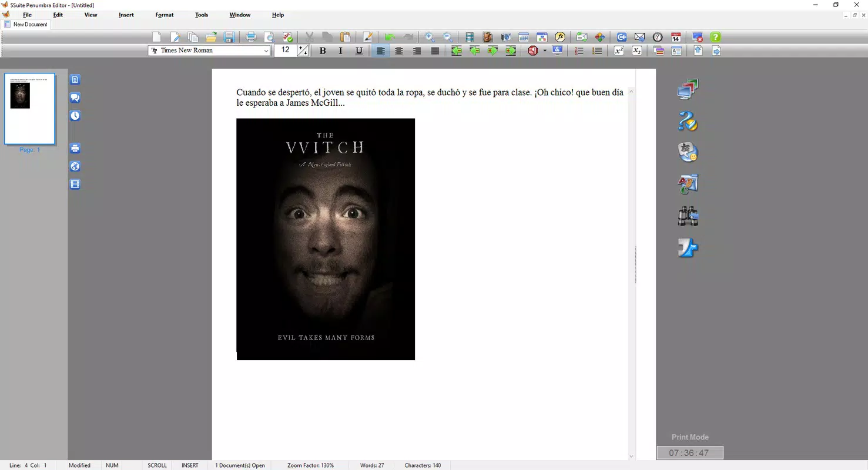The width and height of the screenshot is (868, 470).
Task: Toggle underline formatting
Action: [x=359, y=51]
